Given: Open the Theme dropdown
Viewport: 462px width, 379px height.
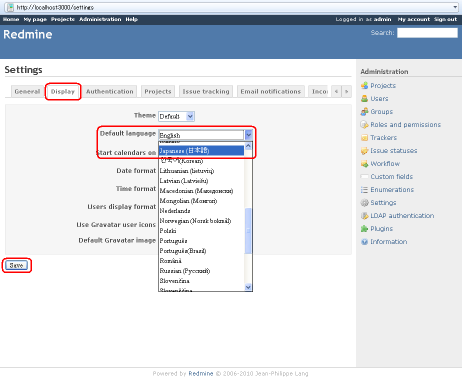Looking at the screenshot, I should point(176,116).
